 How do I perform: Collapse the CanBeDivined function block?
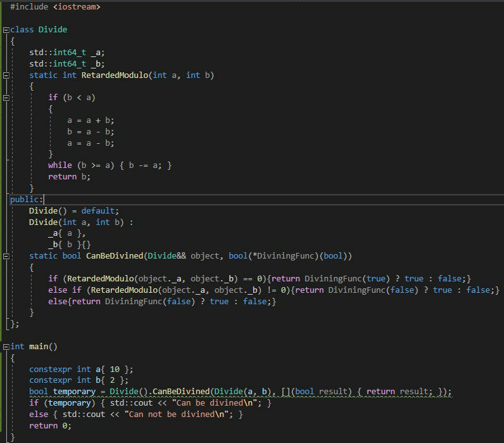click(6, 257)
